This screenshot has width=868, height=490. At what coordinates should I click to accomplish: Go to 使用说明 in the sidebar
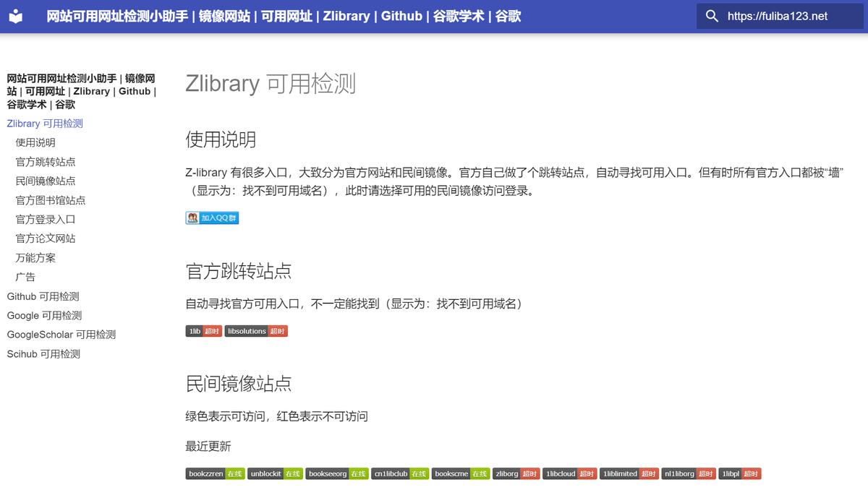click(x=35, y=142)
